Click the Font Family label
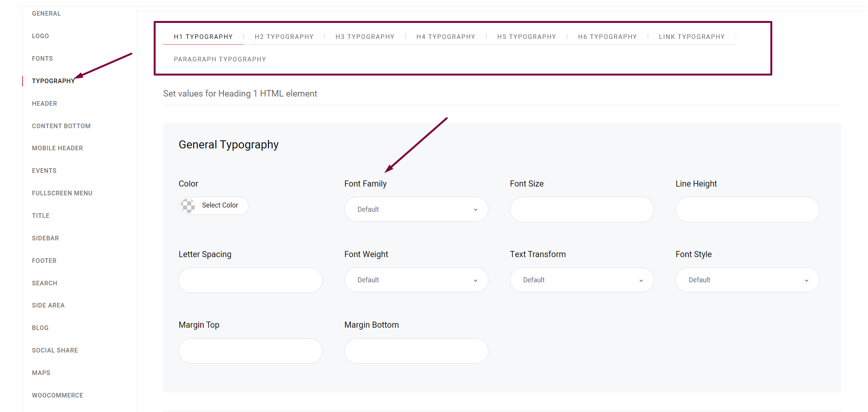The height and width of the screenshot is (412, 868). coord(365,183)
